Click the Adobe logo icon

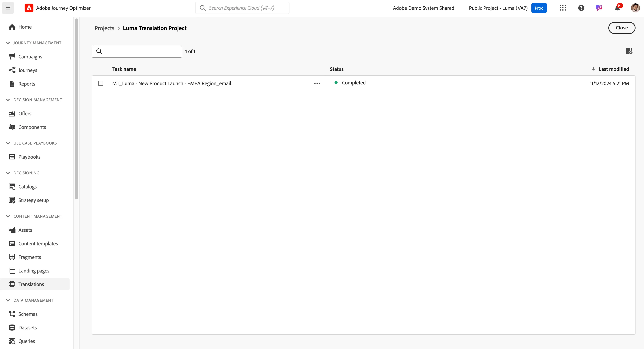(29, 8)
